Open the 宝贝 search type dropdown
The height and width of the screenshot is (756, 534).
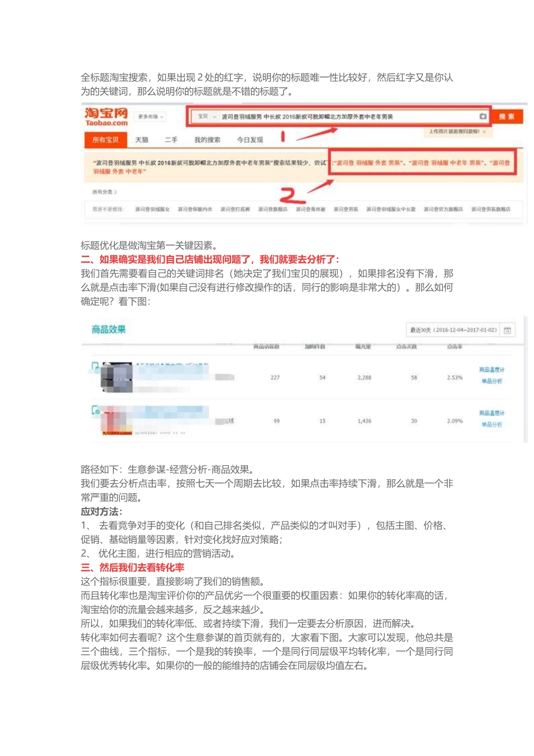pyautogui.click(x=206, y=116)
